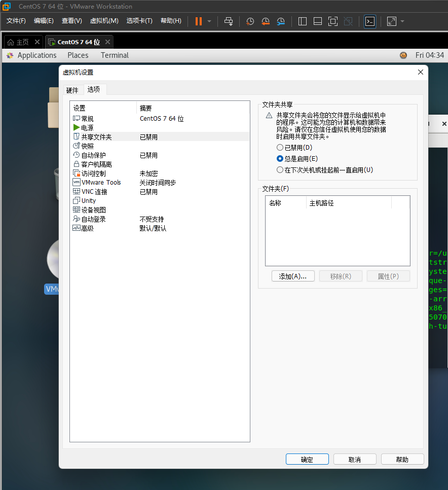
Task: Click the orange notification icon near clock
Action: 403,55
